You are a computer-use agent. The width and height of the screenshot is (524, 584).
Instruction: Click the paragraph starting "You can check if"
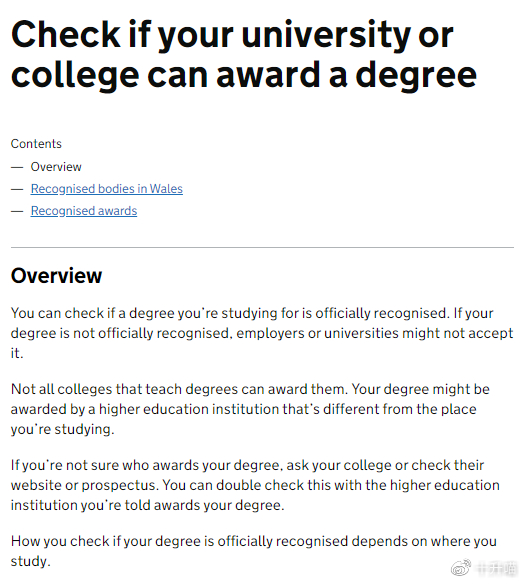pos(262,333)
